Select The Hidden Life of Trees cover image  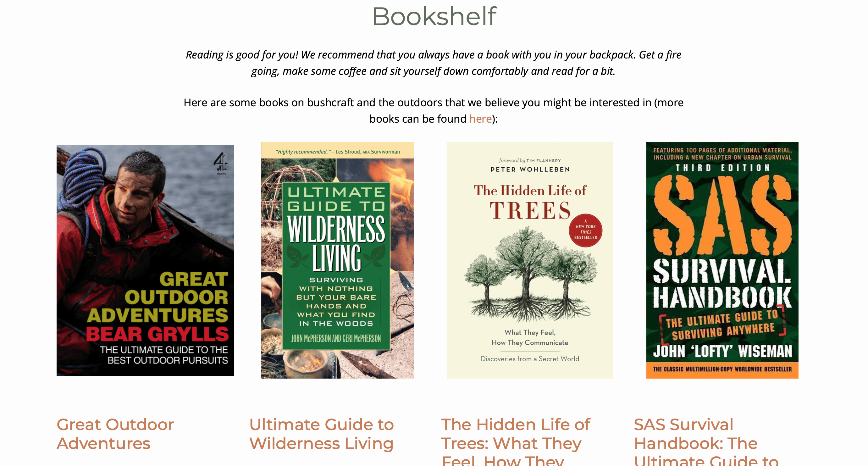click(530, 260)
